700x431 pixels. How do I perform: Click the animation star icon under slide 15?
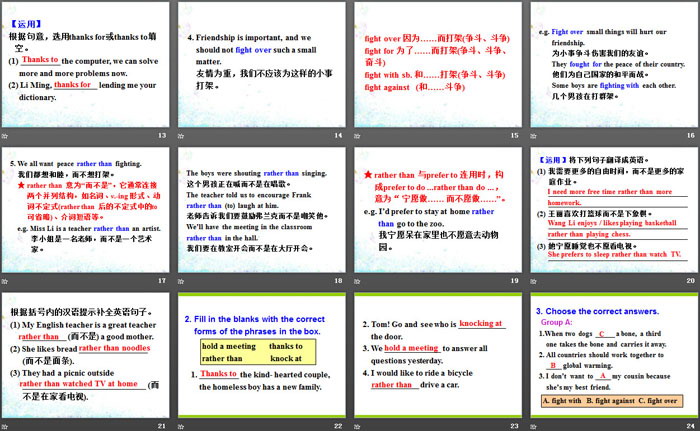tap(357, 136)
